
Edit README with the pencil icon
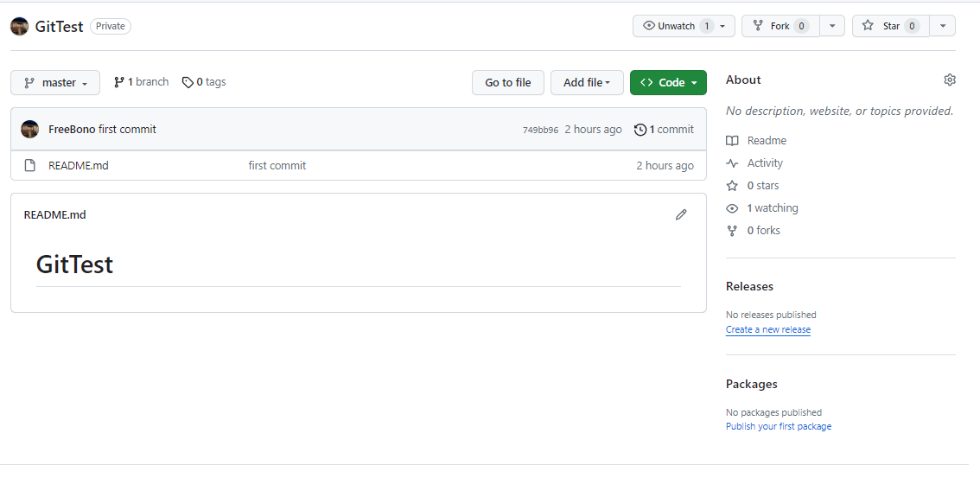[x=681, y=215]
